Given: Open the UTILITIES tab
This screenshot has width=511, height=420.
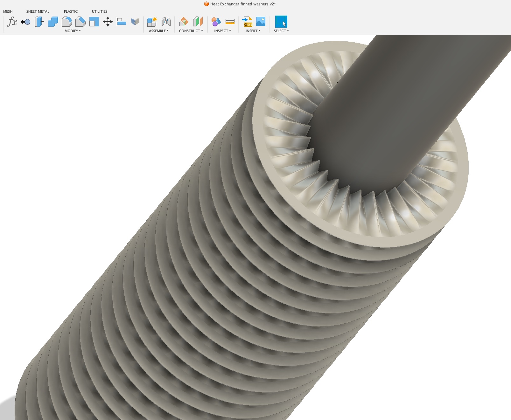Looking at the screenshot, I should tap(99, 11).
